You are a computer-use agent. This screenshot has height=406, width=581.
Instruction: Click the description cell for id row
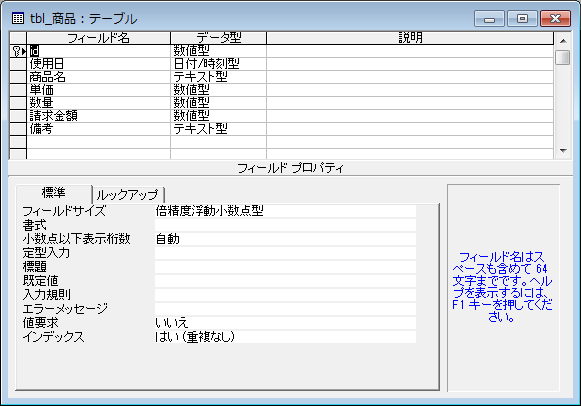click(410, 51)
